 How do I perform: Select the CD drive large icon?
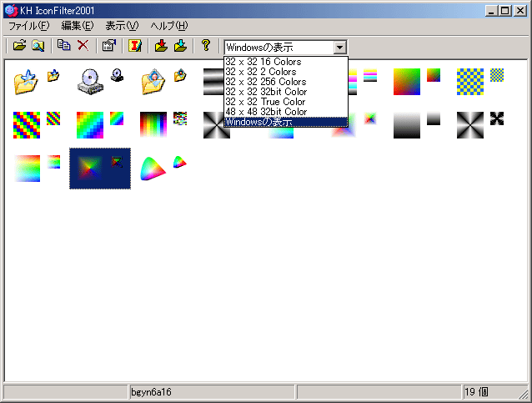click(x=90, y=82)
